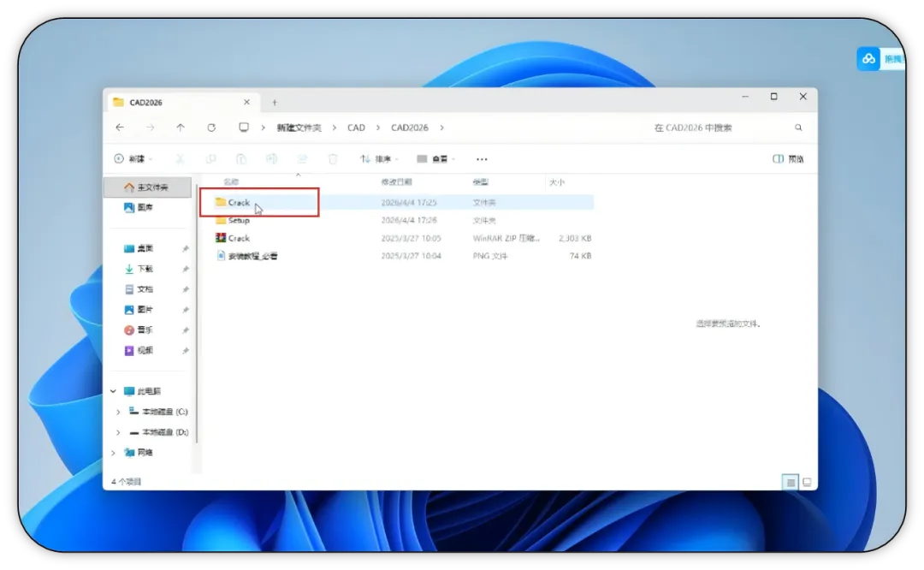The image size is (924, 570).
Task: Open the View dropdown menu
Action: (x=436, y=159)
